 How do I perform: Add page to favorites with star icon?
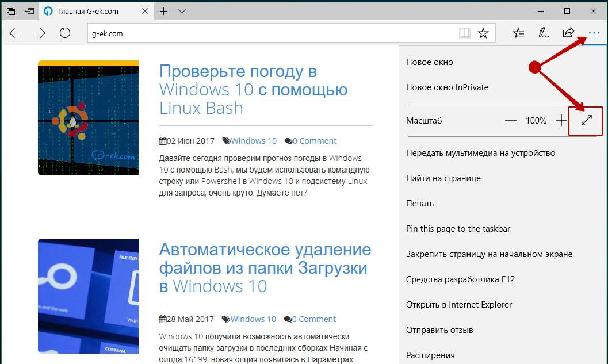point(483,33)
